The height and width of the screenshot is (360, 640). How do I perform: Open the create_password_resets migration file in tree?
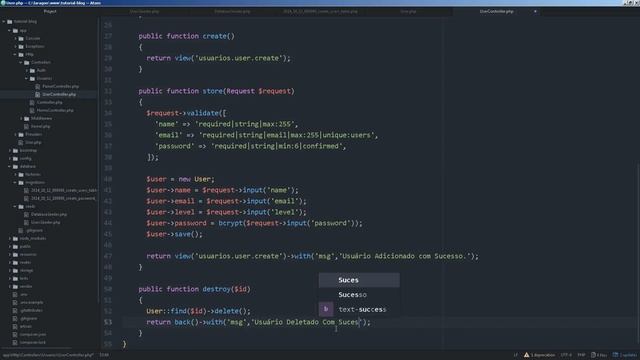[63, 198]
